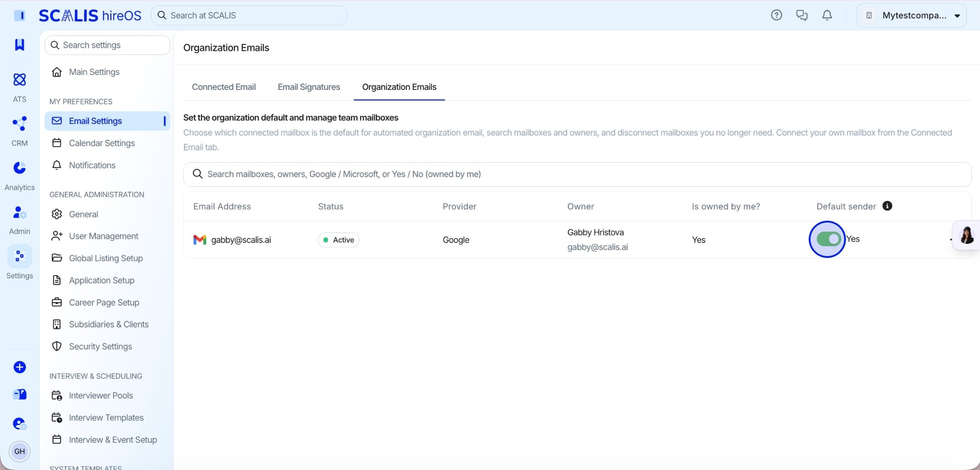
Task: Click the Provider column header
Action: [x=459, y=207]
